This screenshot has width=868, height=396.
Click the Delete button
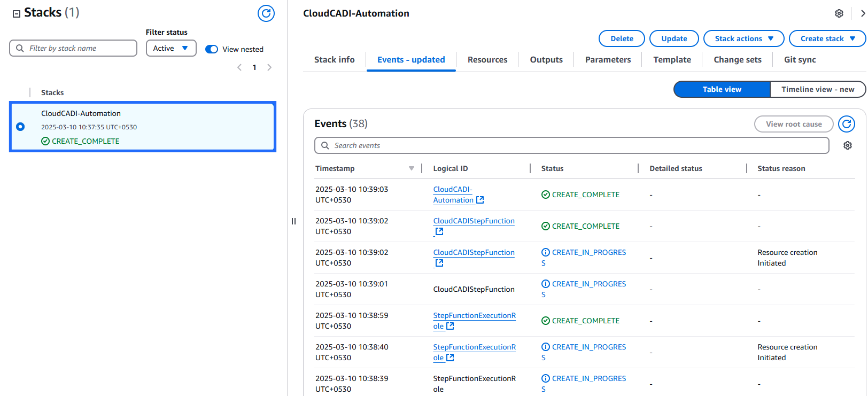pos(622,38)
